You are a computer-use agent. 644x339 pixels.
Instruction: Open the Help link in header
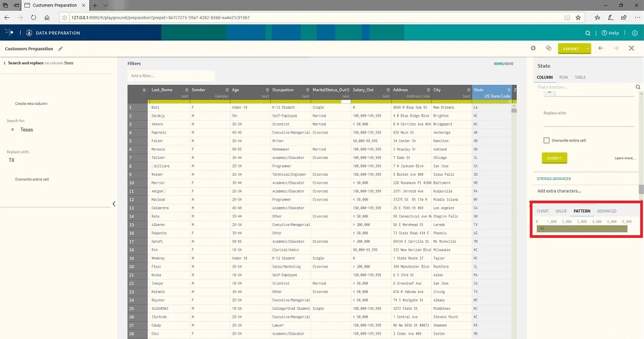click(610, 33)
